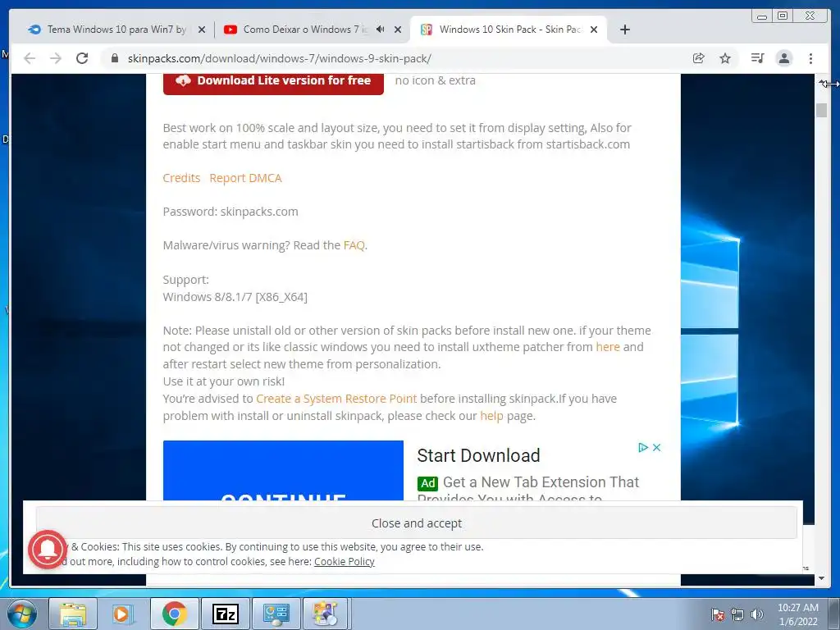
Task: Bookmark this page with the star icon
Action: point(725,58)
